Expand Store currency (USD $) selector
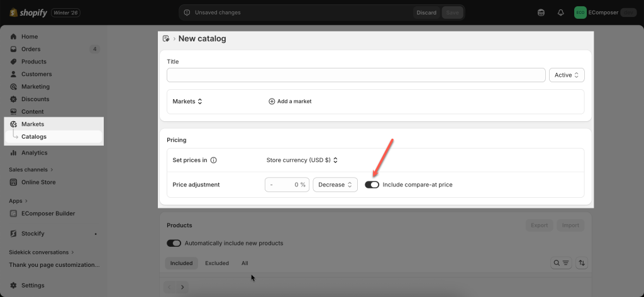Screen dimensions: 644x297 pyautogui.click(x=302, y=160)
